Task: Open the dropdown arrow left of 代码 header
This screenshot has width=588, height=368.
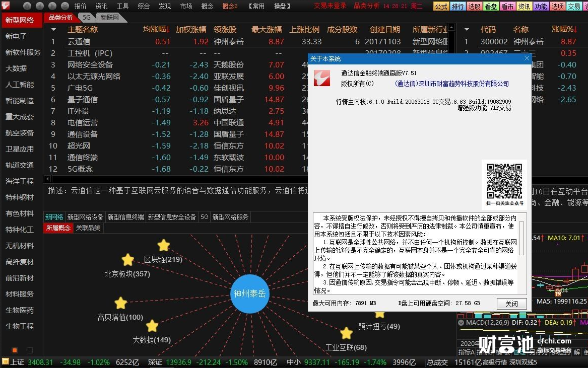Action: 467,30
